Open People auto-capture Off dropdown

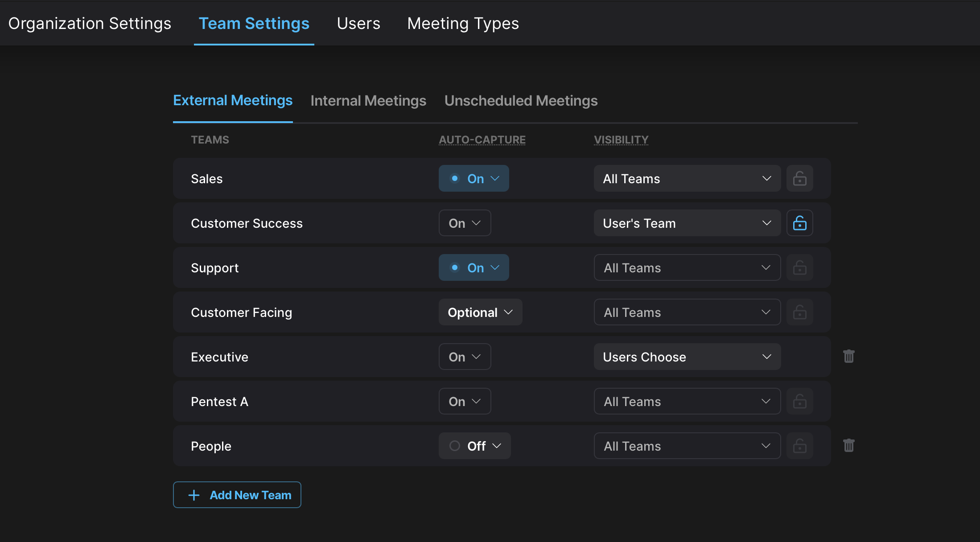coord(474,446)
